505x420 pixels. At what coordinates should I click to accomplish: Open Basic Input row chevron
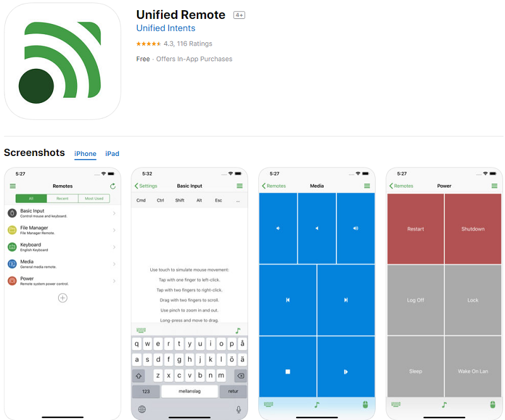tap(114, 213)
